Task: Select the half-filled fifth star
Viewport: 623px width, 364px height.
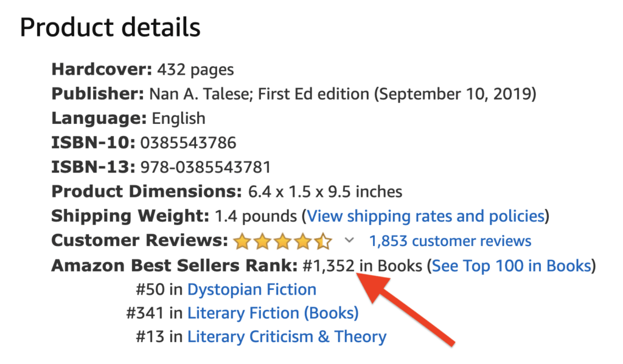Action: click(x=323, y=241)
